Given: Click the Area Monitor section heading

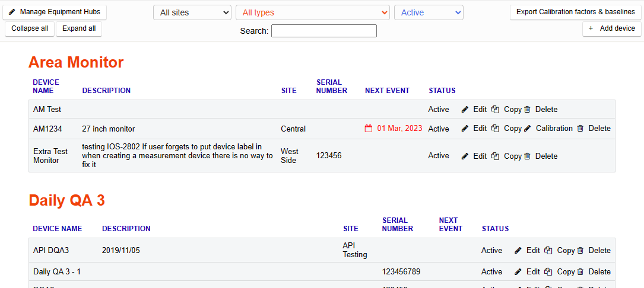Looking at the screenshot, I should click(76, 62).
